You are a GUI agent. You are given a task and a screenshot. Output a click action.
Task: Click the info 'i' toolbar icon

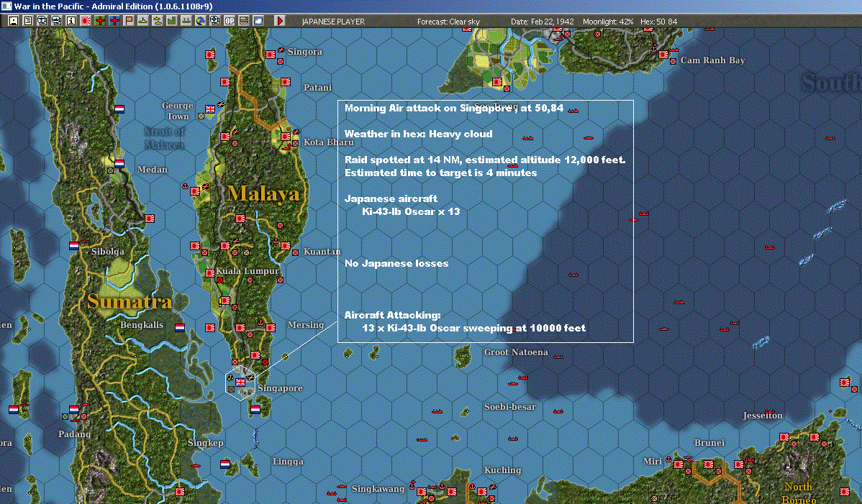(x=71, y=21)
